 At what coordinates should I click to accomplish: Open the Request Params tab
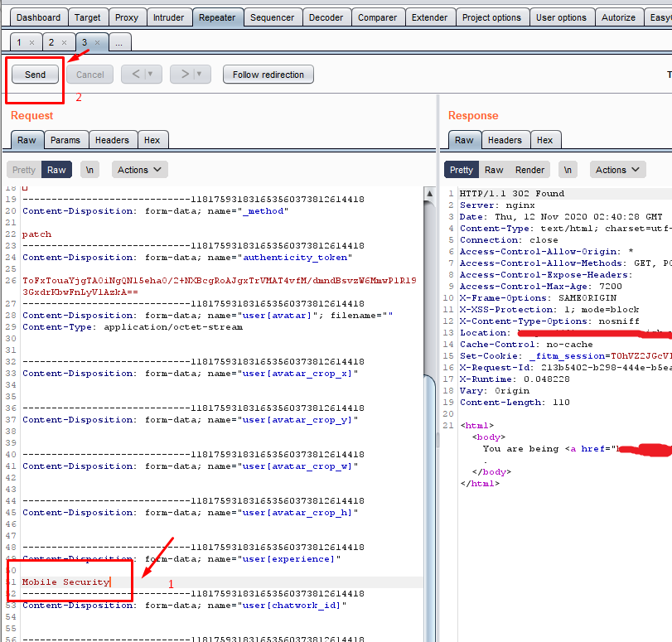[65, 140]
